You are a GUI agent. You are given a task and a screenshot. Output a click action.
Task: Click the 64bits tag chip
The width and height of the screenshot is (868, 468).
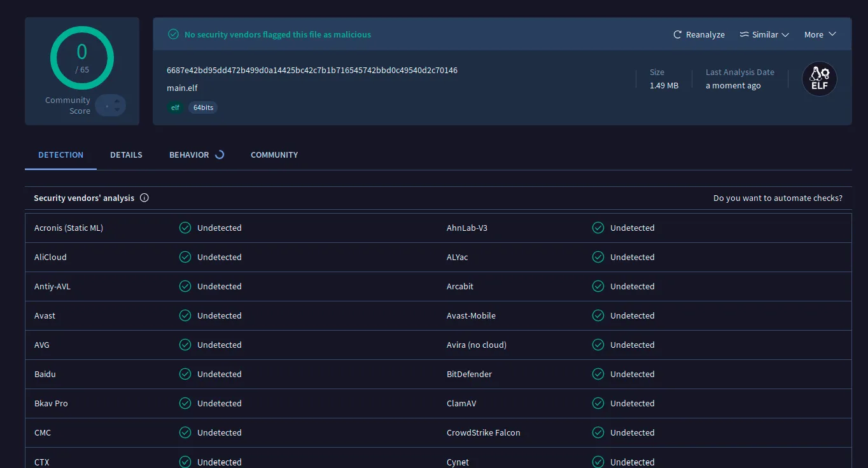point(203,107)
